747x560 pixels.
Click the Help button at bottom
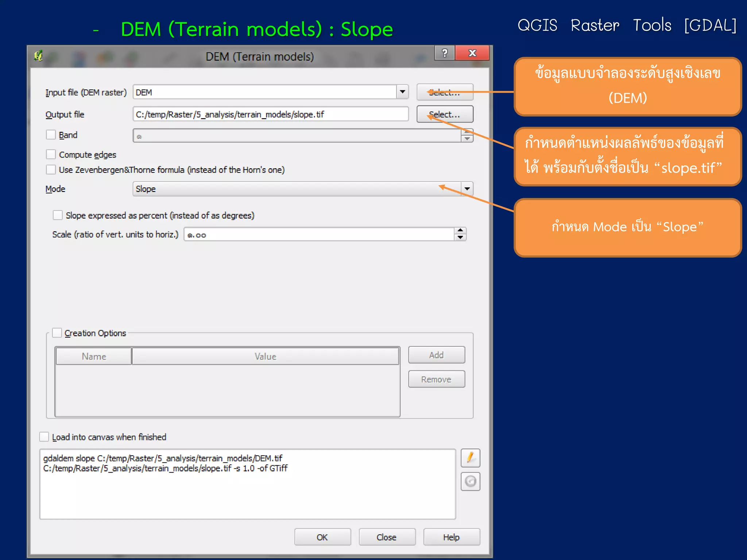tap(452, 537)
